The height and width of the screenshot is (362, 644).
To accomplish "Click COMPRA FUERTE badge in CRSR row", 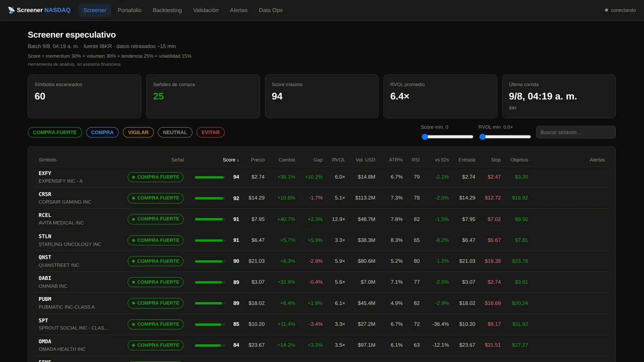I will [155, 198].
